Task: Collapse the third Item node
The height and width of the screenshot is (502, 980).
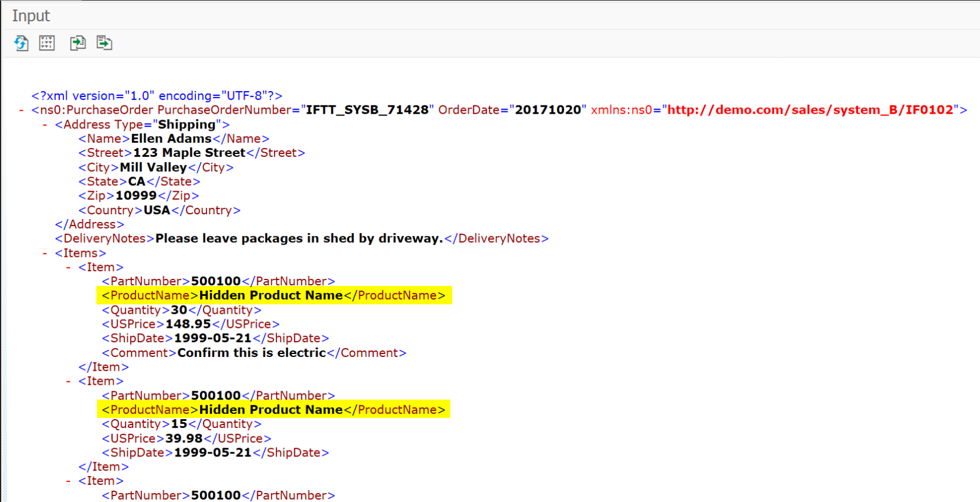Action: coord(69,481)
